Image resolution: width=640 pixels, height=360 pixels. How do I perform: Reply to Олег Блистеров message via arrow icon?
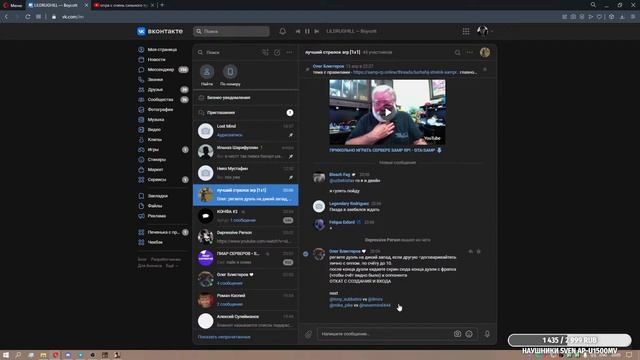point(471,251)
